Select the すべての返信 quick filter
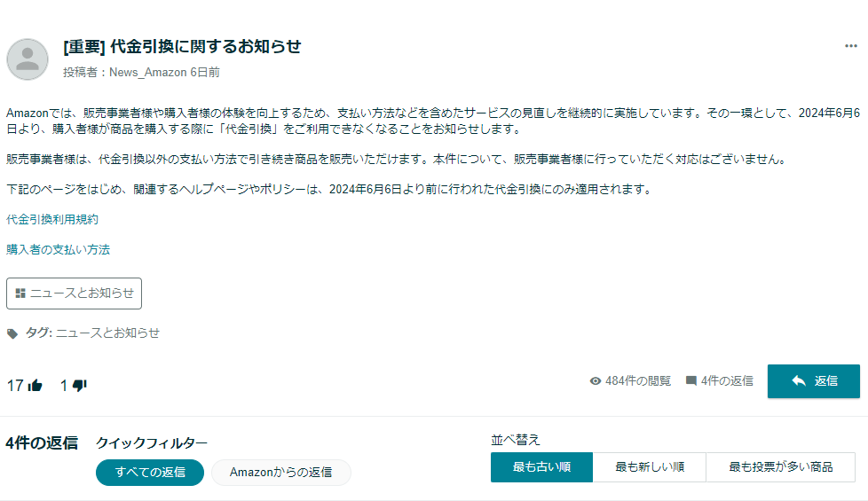 150,473
